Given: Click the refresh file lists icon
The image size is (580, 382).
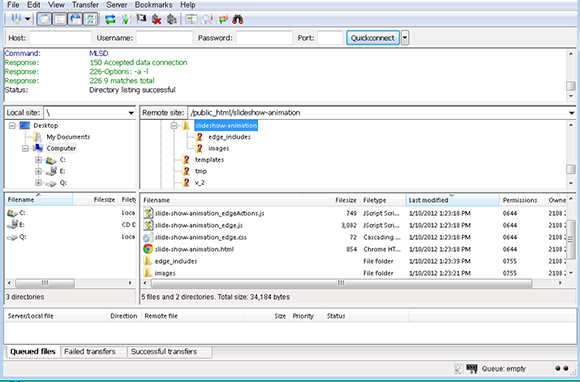Looking at the screenshot, I should click(110, 19).
